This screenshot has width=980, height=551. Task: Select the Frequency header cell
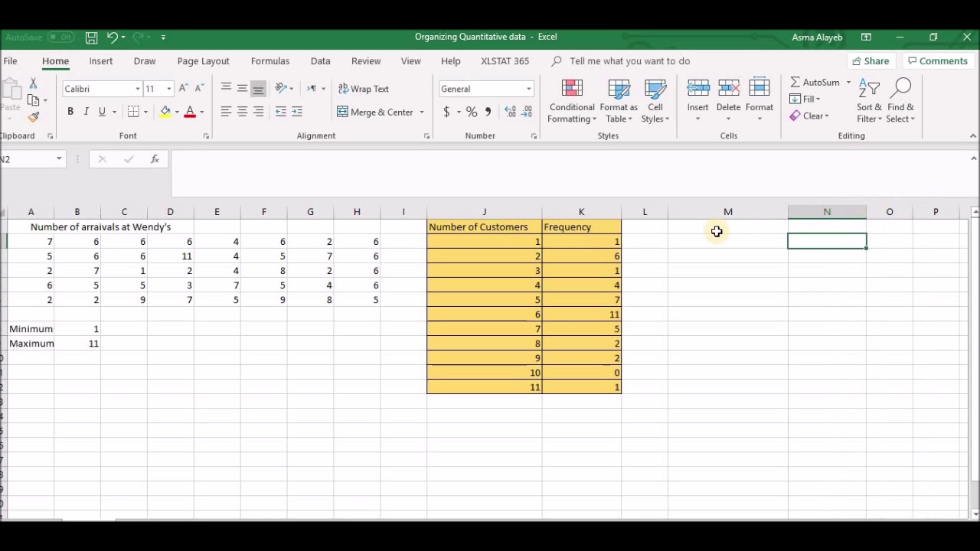click(x=581, y=227)
